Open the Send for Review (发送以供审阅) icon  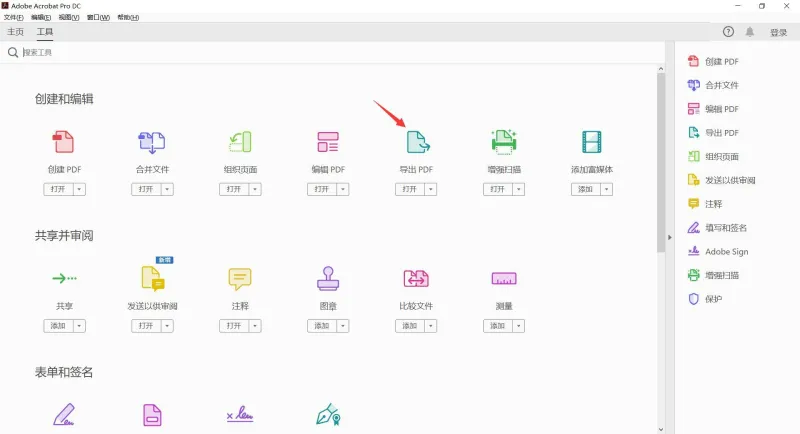coord(153,278)
